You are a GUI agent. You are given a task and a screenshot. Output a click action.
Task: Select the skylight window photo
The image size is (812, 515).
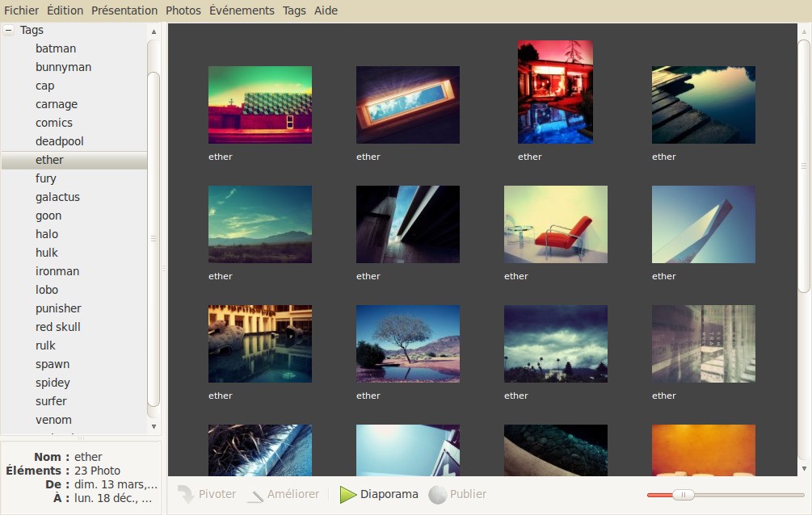[407, 105]
